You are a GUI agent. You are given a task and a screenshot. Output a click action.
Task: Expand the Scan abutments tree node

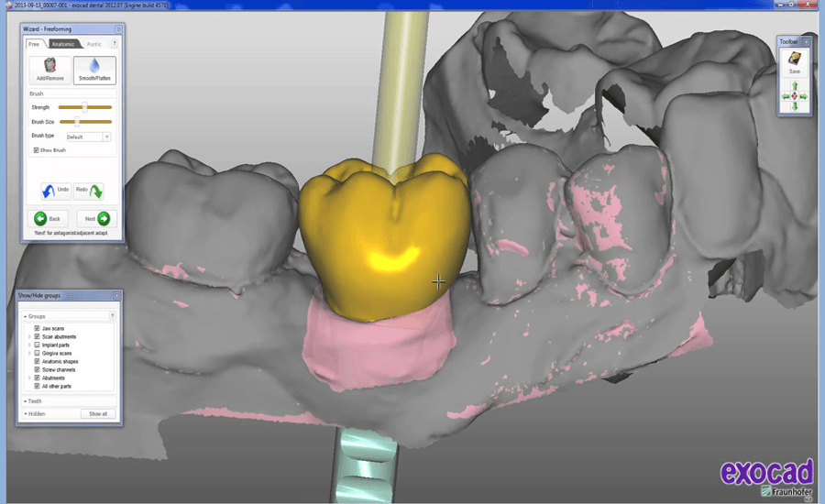[x=28, y=336]
